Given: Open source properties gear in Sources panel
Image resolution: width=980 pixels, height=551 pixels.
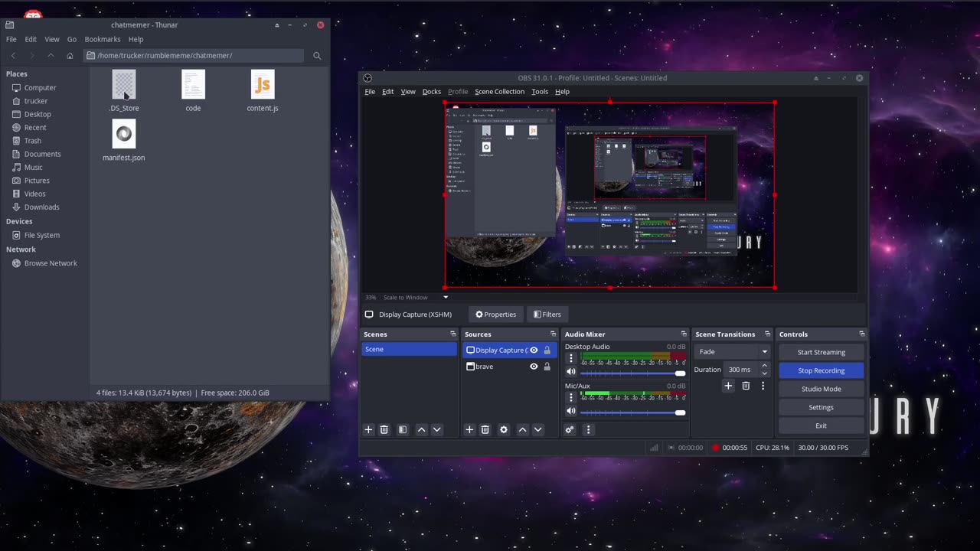Looking at the screenshot, I should 504,430.
